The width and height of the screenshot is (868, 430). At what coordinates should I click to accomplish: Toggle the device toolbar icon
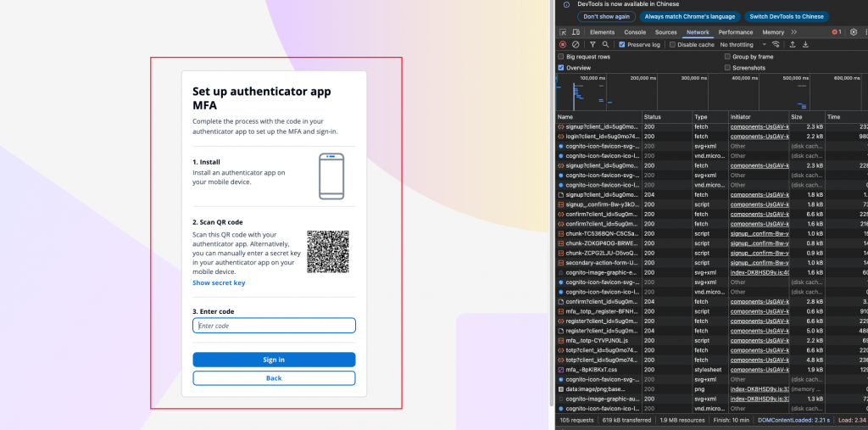point(576,32)
